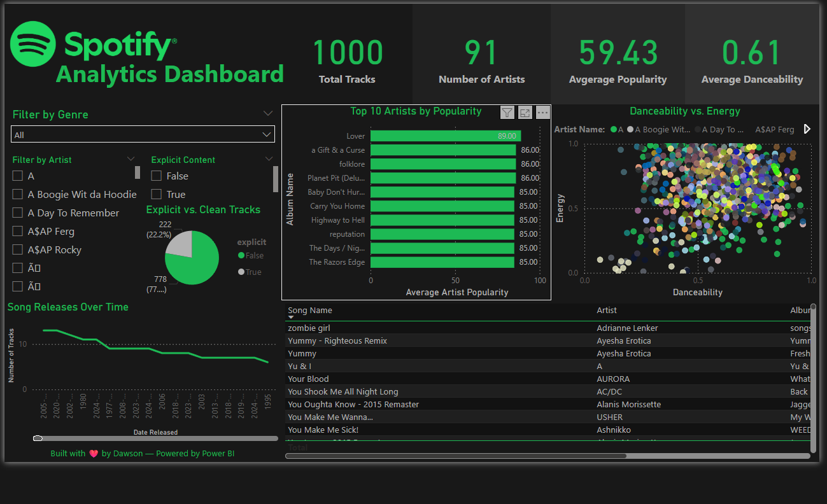Image resolution: width=827 pixels, height=504 pixels.
Task: Click artist cell Ashnikko
Action: pos(614,430)
